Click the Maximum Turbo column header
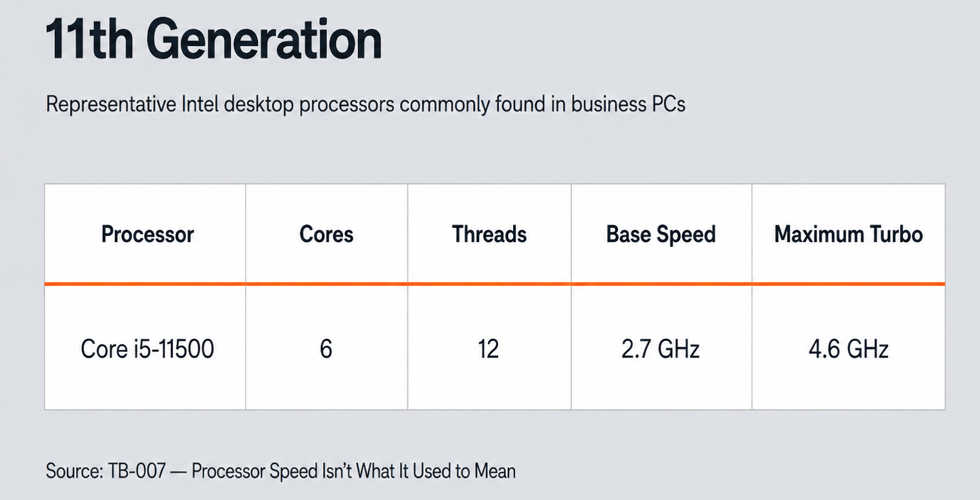This screenshot has height=500, width=980. coord(849,234)
